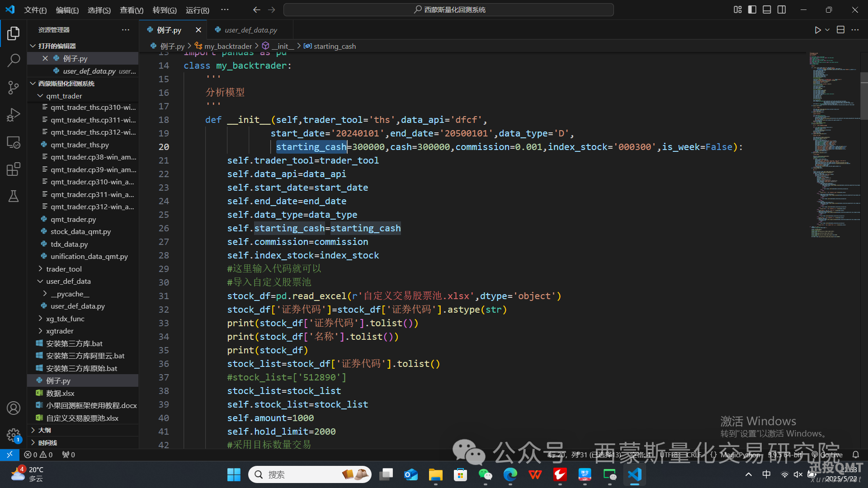This screenshot has width=868, height=488.
Task: Open the Search view in activity bar
Action: click(14, 60)
